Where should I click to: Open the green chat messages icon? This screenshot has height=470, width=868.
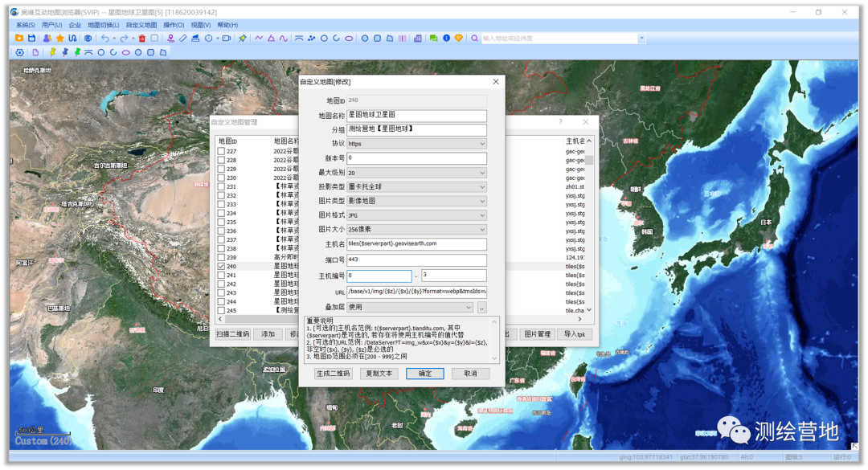point(433,39)
